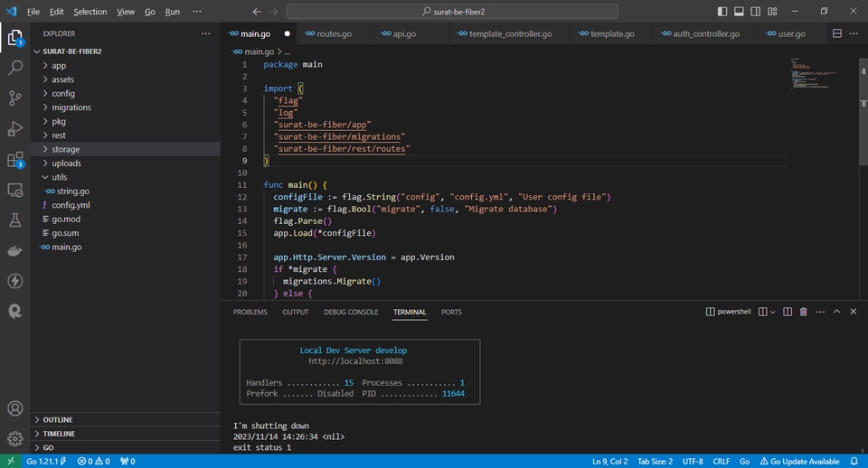Image resolution: width=868 pixels, height=468 pixels.
Task: Switch to the DEBUG CONSOLE tab
Action: (x=351, y=312)
